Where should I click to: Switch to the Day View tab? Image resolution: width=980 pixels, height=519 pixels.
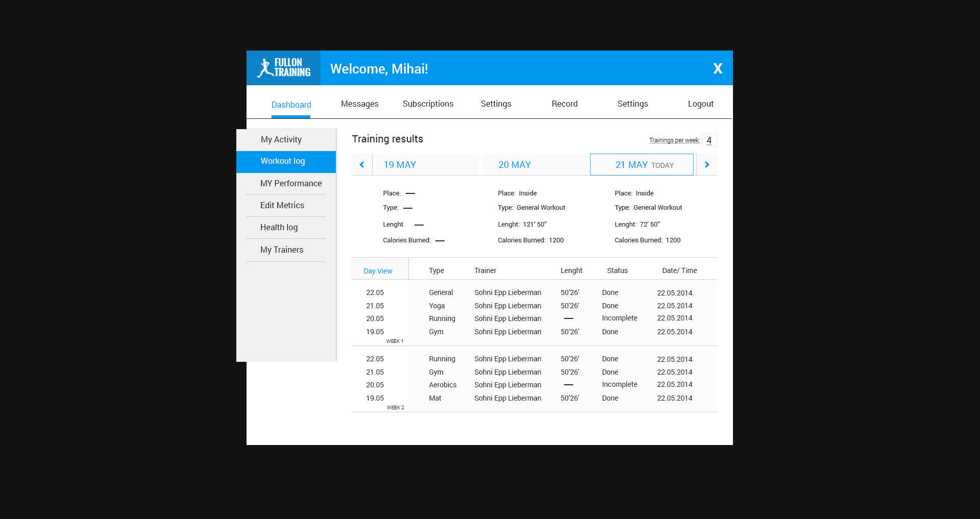tap(378, 271)
